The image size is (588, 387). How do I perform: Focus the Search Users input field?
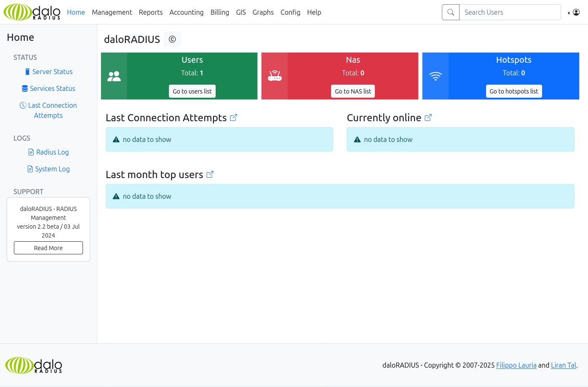pyautogui.click(x=510, y=12)
